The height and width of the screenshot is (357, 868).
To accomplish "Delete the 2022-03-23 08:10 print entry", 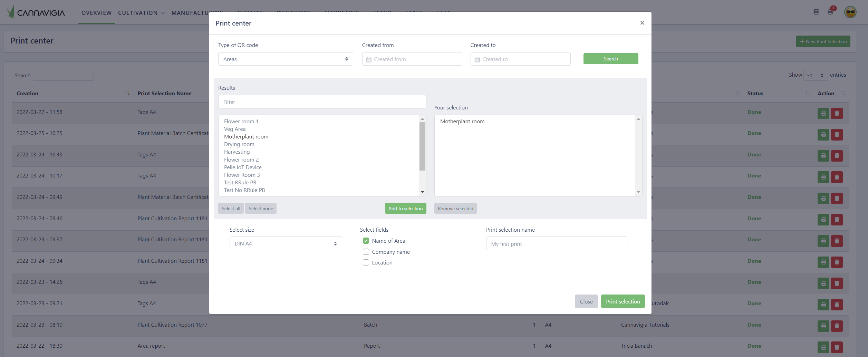I will tap(837, 326).
